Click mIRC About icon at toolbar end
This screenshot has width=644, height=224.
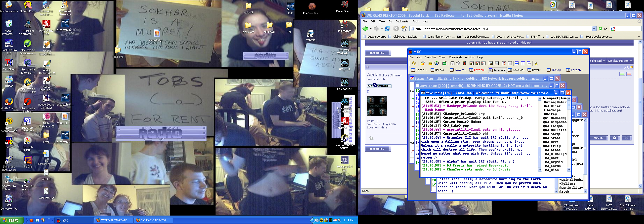tap(536, 63)
